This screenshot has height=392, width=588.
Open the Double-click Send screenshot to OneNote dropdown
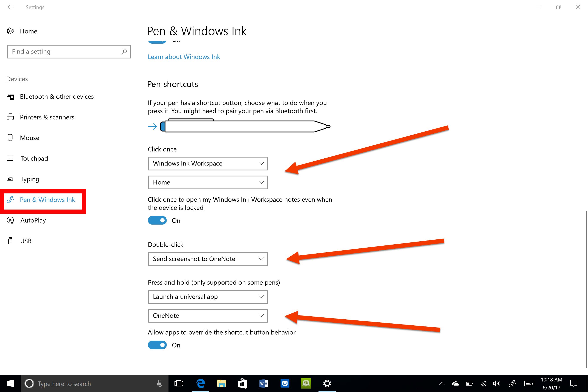(x=208, y=259)
